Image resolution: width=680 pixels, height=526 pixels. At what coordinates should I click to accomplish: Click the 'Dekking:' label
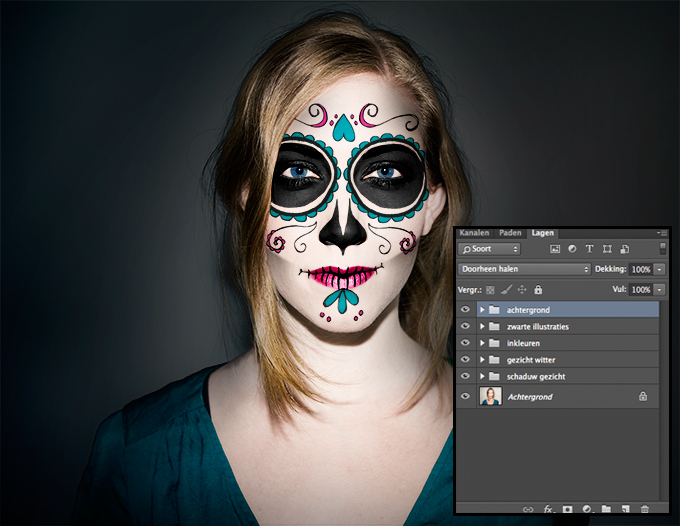tap(611, 269)
